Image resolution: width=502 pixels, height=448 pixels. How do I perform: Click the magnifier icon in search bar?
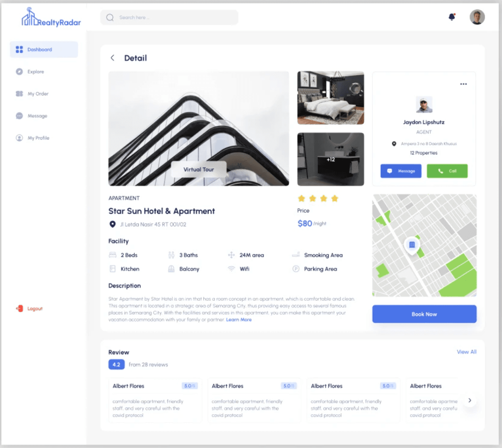click(110, 17)
